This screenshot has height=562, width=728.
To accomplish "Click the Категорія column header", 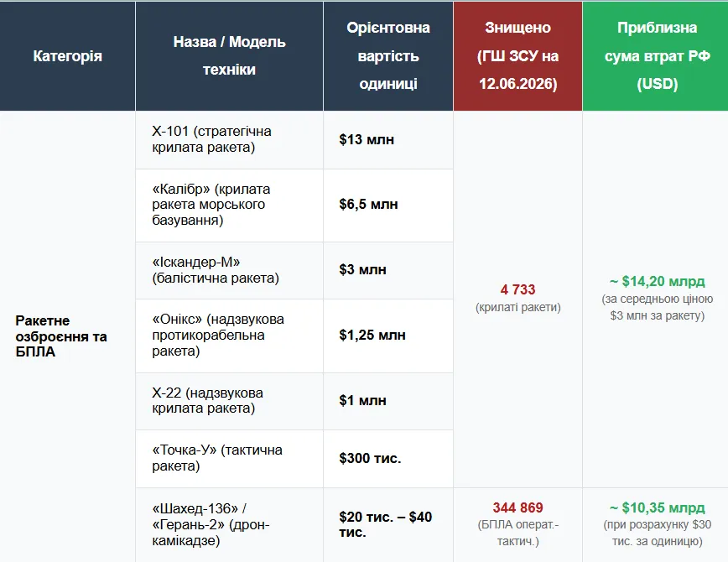I will [67, 56].
